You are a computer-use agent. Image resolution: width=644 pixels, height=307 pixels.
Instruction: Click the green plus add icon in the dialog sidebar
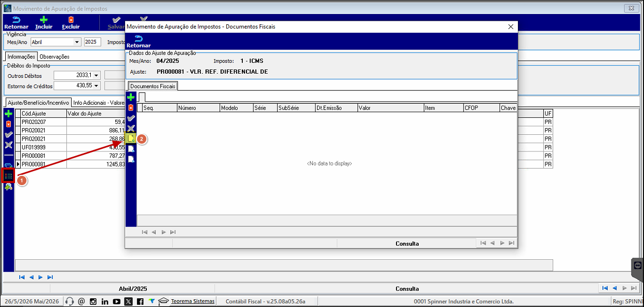point(131,97)
